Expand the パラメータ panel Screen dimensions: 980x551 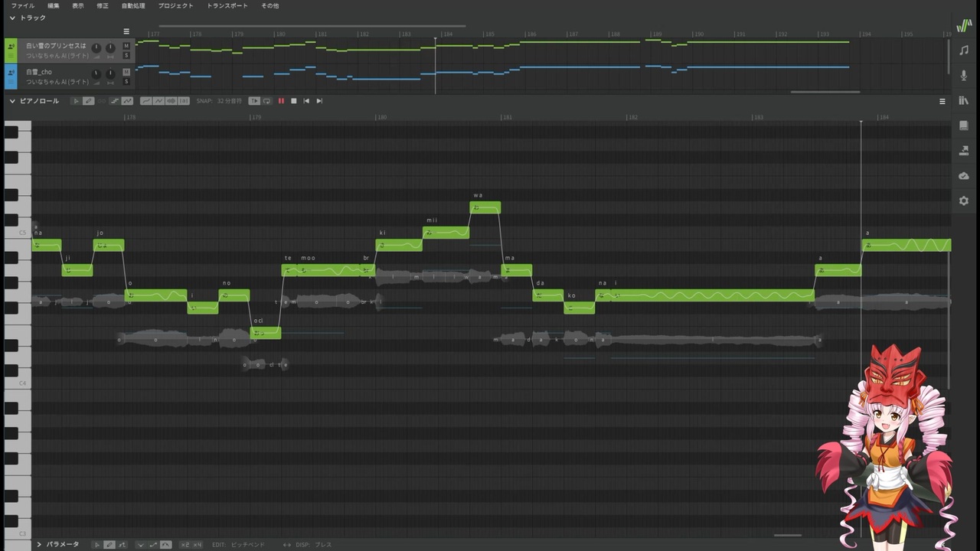(39, 545)
